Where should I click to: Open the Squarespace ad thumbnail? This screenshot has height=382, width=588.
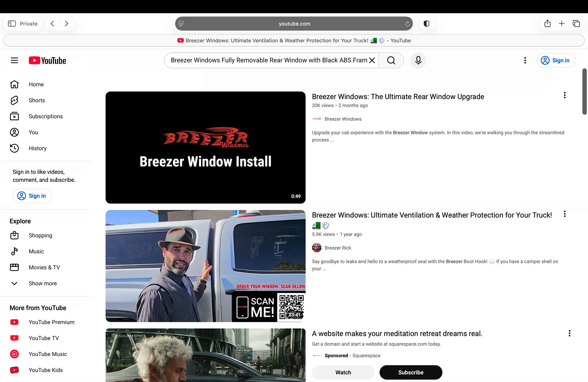(x=205, y=355)
